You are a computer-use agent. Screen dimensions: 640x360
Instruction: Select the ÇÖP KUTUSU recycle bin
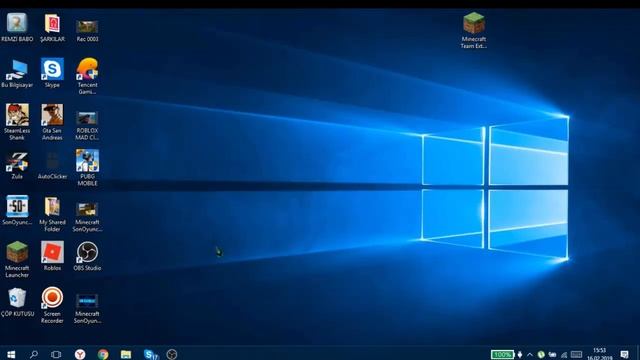[17, 302]
